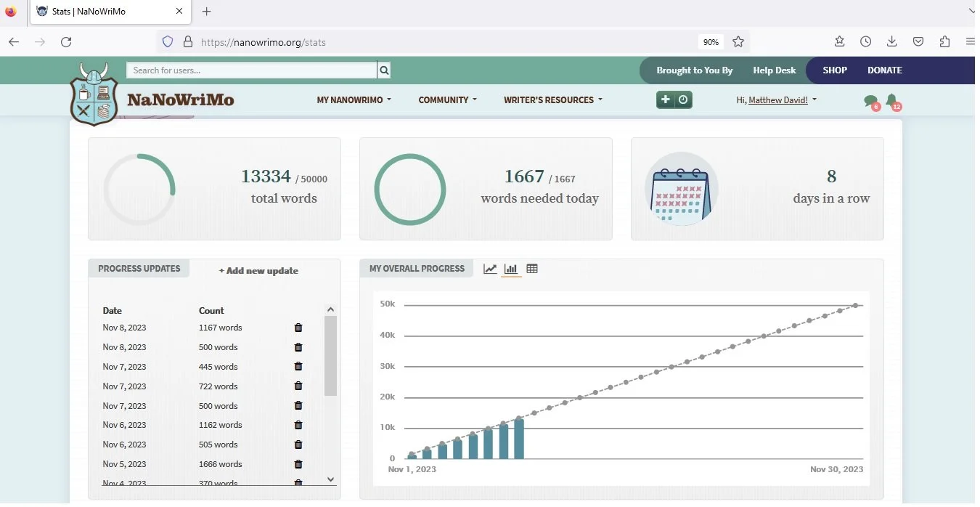Click the plus add-words icon
Viewport: 980px width, 507px height.
665,100
